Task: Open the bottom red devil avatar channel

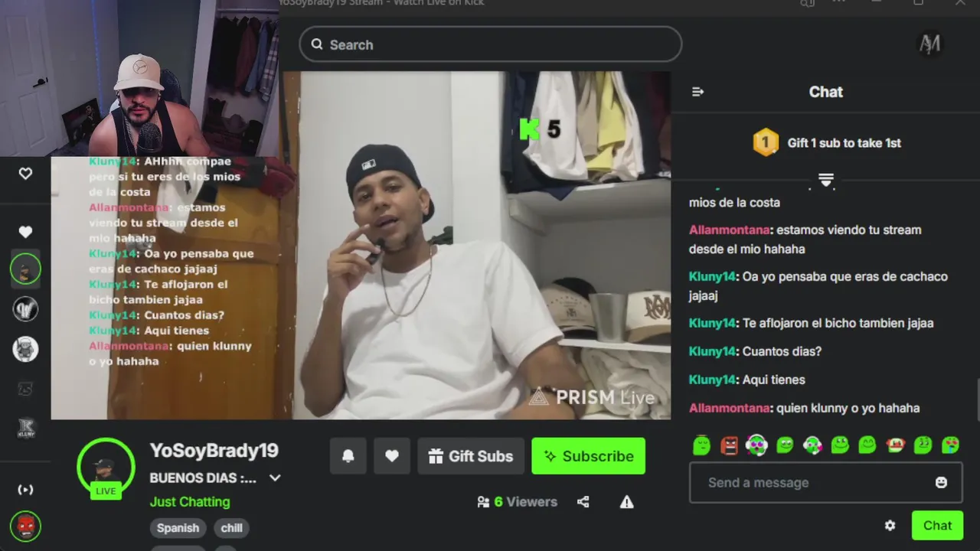Action: [25, 526]
